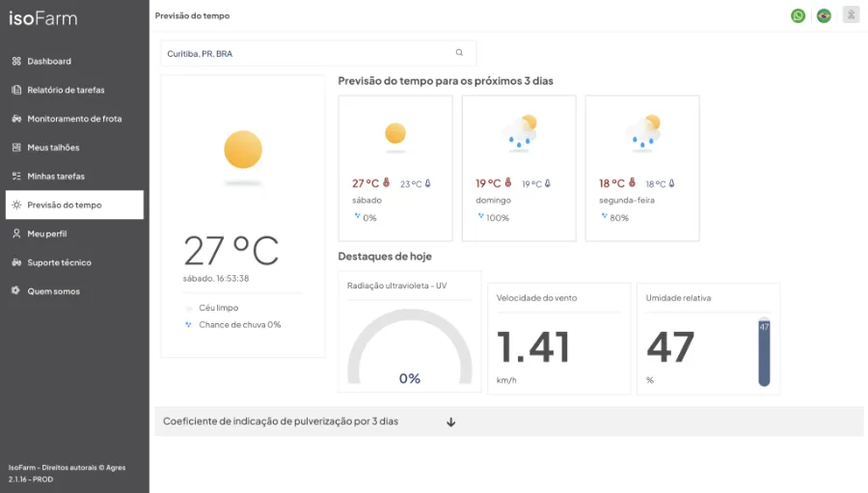Click the Umidade relativa label
868x493 pixels.
click(678, 298)
